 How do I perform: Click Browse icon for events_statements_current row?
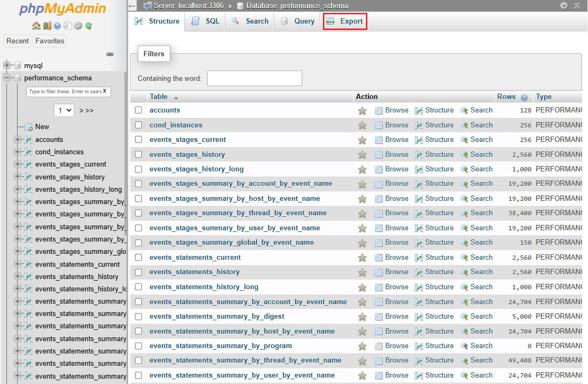point(379,258)
